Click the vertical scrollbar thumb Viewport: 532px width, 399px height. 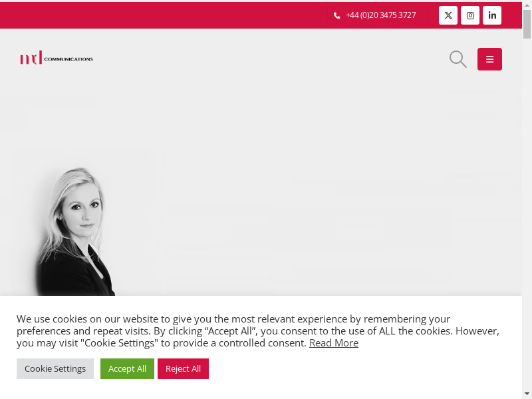[527, 24]
